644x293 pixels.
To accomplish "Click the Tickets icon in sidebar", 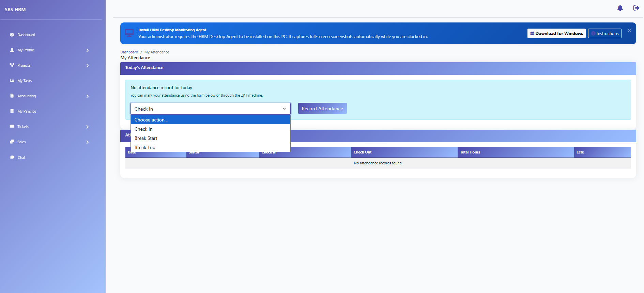I will point(12,126).
